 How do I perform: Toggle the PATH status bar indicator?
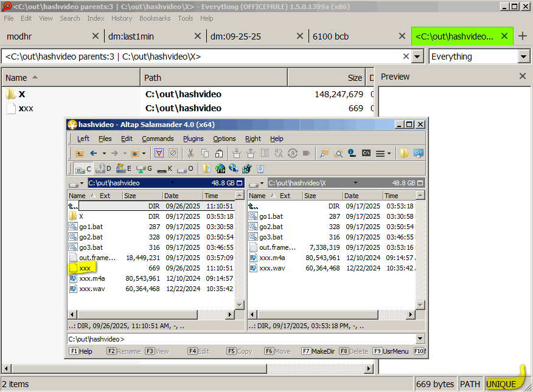(470, 384)
